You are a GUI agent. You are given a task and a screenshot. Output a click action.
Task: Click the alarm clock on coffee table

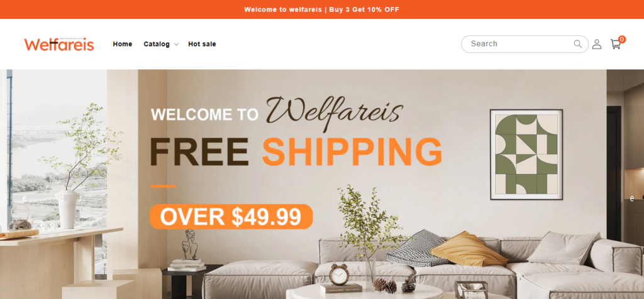339,274
